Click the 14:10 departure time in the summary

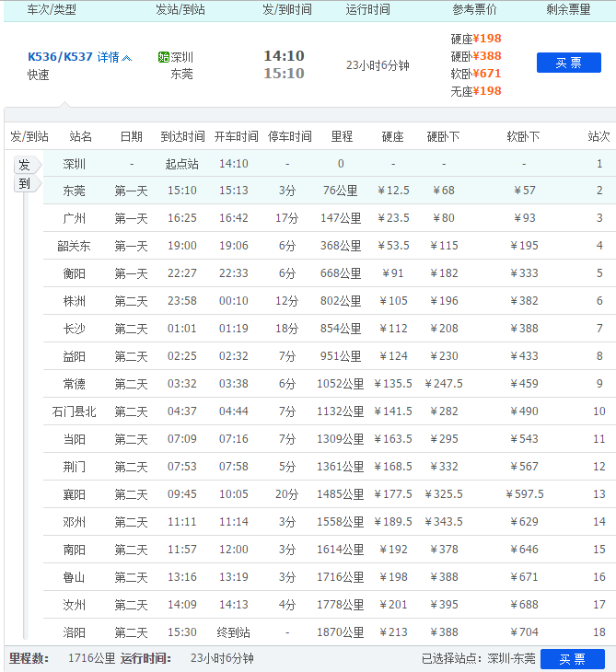tap(284, 56)
